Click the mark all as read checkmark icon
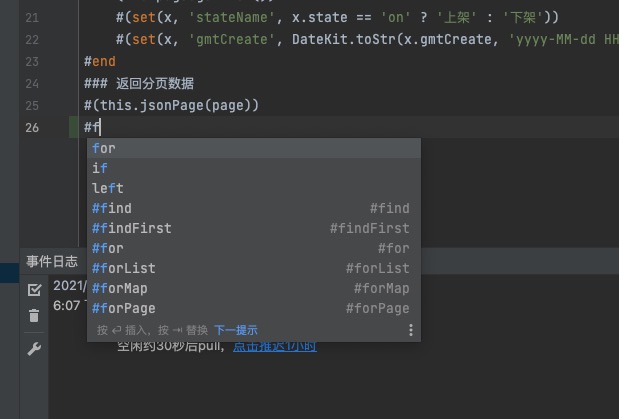Image resolution: width=619 pixels, height=419 pixels. (34, 290)
